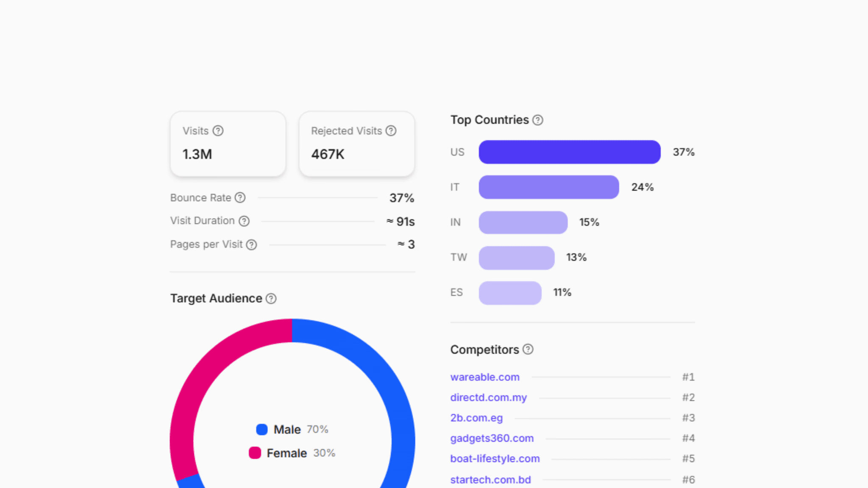Click the Top Countries heading
The height and width of the screenshot is (488, 868).
(x=490, y=120)
